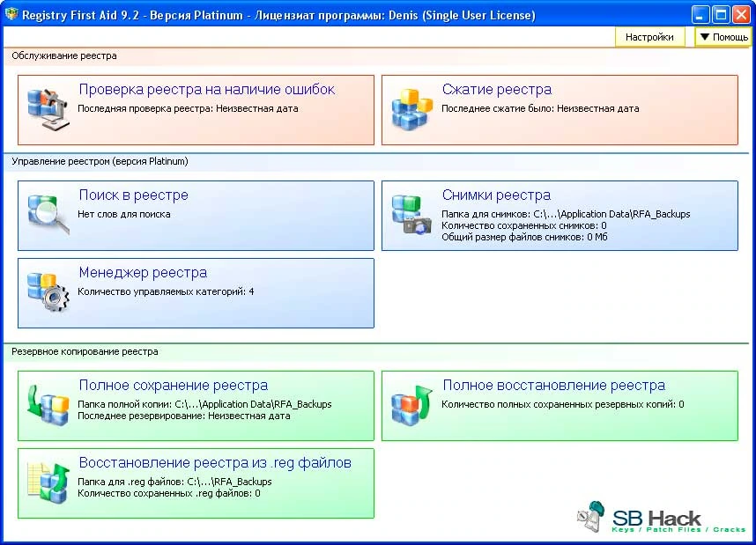756x545 pixels.
Task: Open Восстановление реестра из .reg файлов
Action: 196,483
